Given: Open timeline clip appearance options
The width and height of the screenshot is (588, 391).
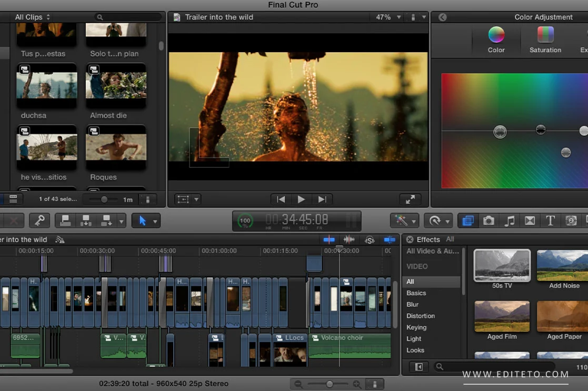Looking at the screenshot, I should (375, 384).
